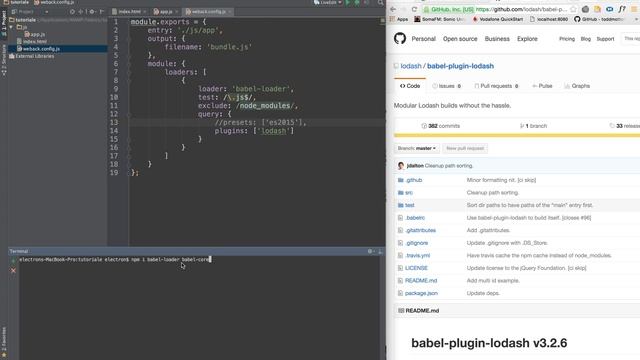Viewport: 640px width, 360px height.
Task: Click the jdalton avatar image
Action: click(401, 166)
